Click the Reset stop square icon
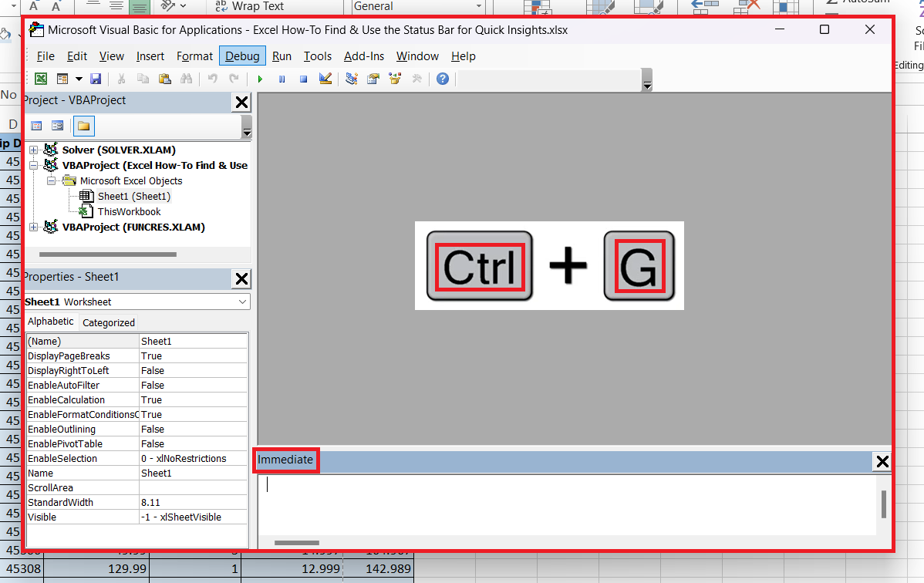The width and height of the screenshot is (924, 583). coord(303,79)
